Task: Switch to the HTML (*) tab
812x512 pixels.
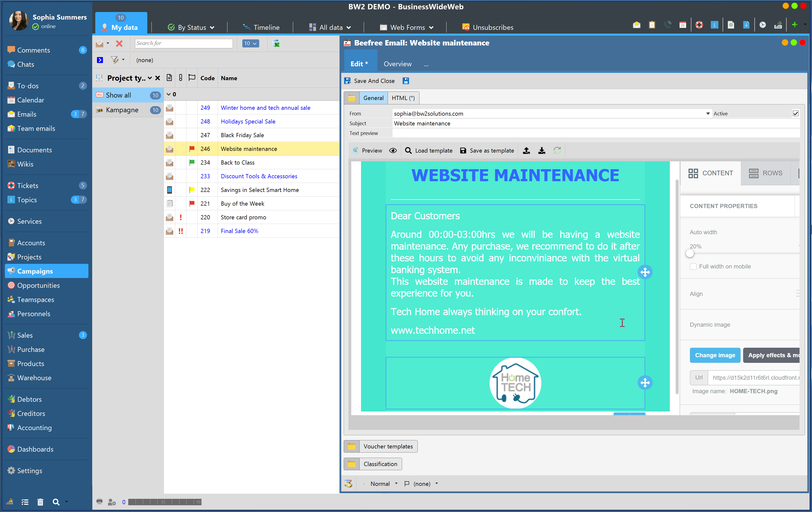Action: (x=403, y=98)
